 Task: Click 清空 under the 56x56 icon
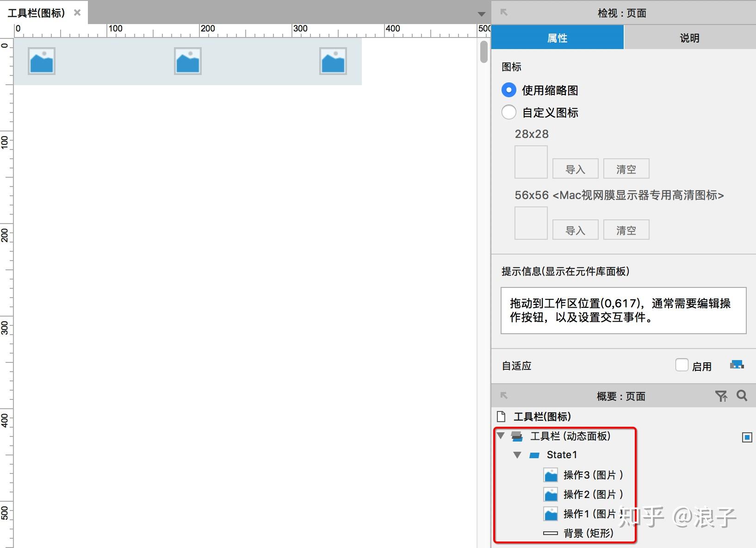coord(626,229)
